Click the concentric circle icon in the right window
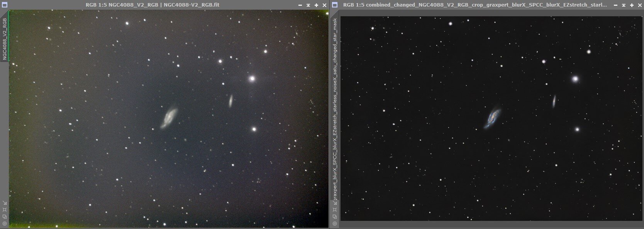 [x=334, y=223]
